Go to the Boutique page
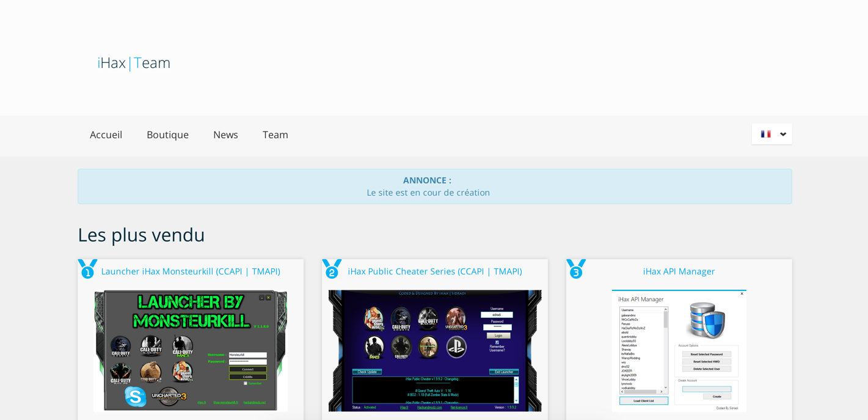 167,134
